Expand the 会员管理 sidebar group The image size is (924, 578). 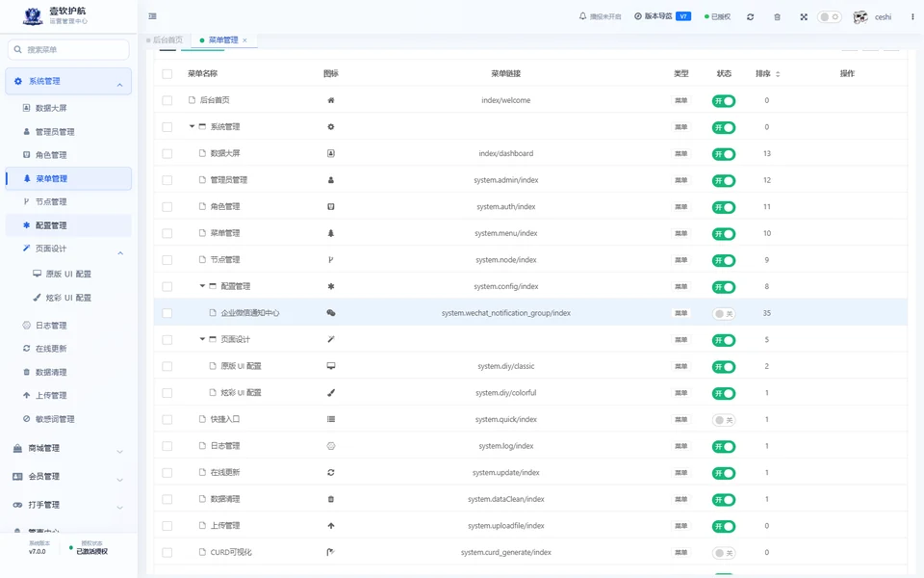tap(68, 477)
